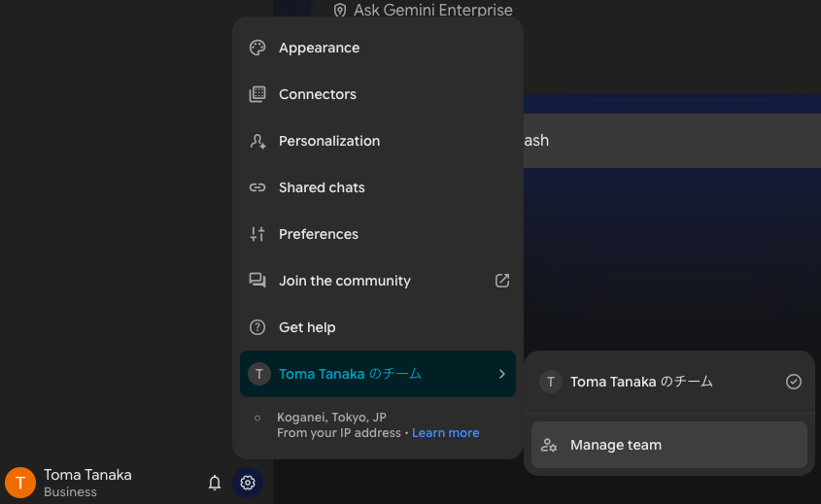Screen dimensions: 821x504
Task: Click the Manage team person-gear icon
Action: pyautogui.click(x=549, y=445)
